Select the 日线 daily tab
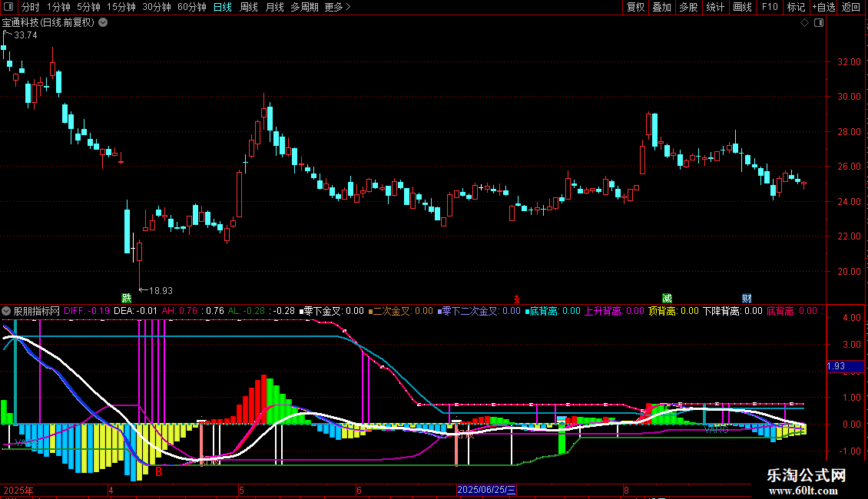The width and height of the screenshot is (868, 499). coord(223,7)
